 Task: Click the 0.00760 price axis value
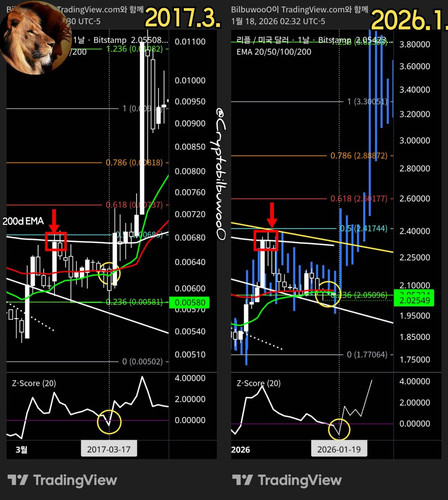(190, 192)
